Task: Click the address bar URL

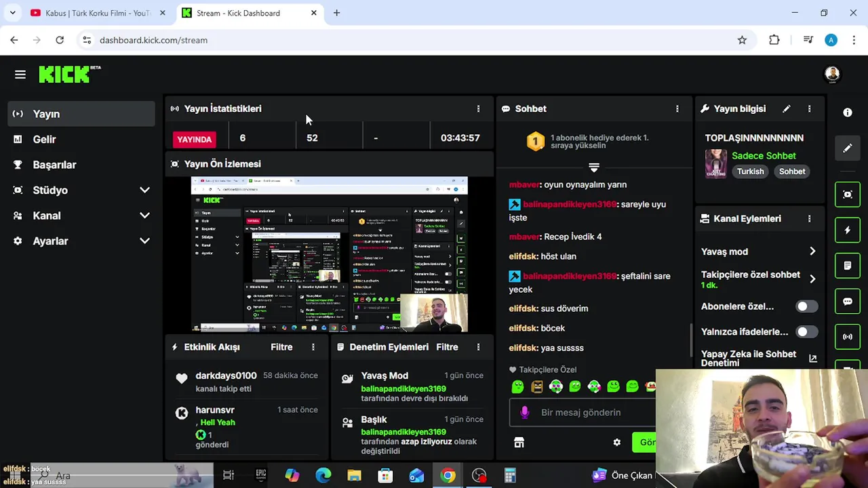Action: [x=153, y=40]
